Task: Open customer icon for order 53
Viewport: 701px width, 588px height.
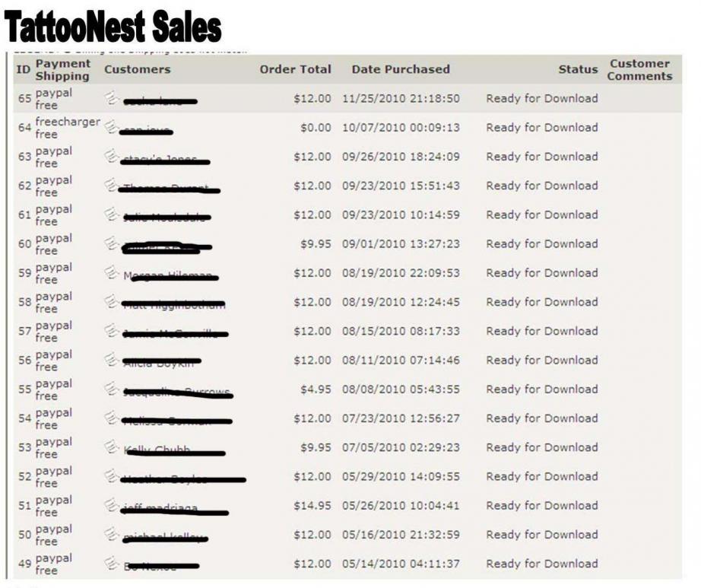Action: point(112,447)
